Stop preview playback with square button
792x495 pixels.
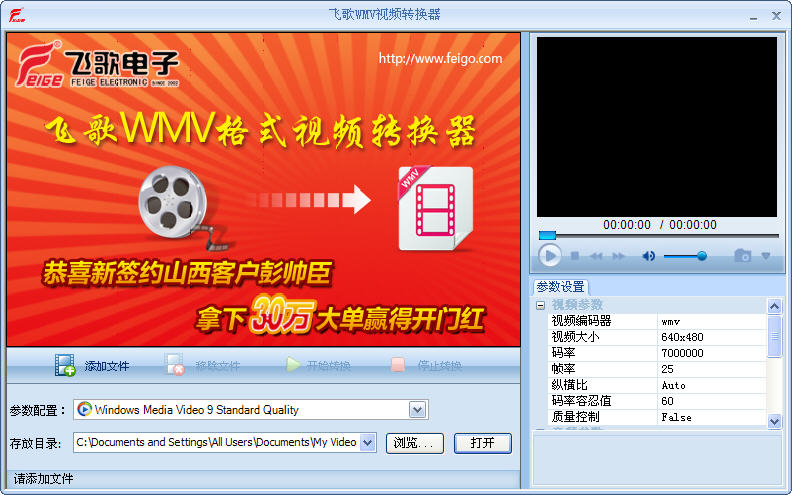[575, 256]
